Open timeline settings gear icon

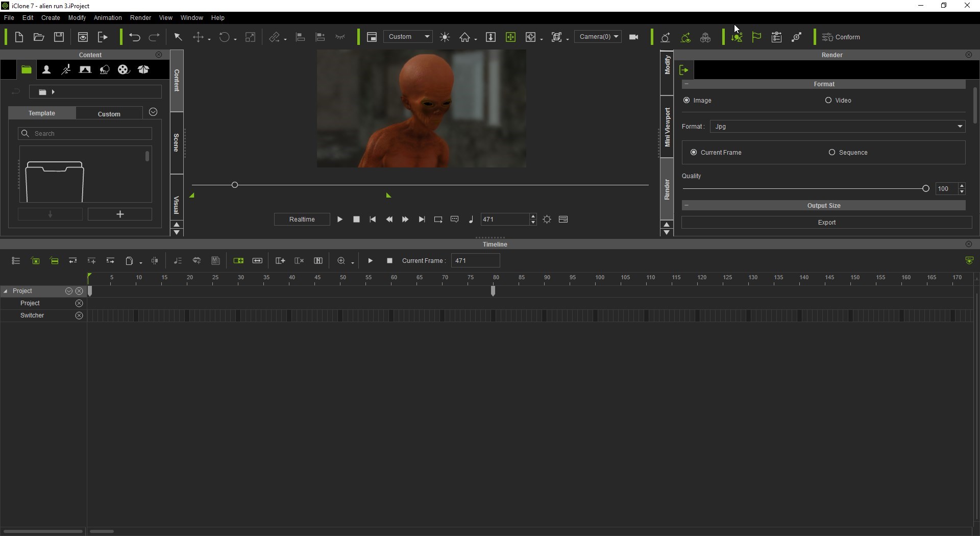point(547,220)
